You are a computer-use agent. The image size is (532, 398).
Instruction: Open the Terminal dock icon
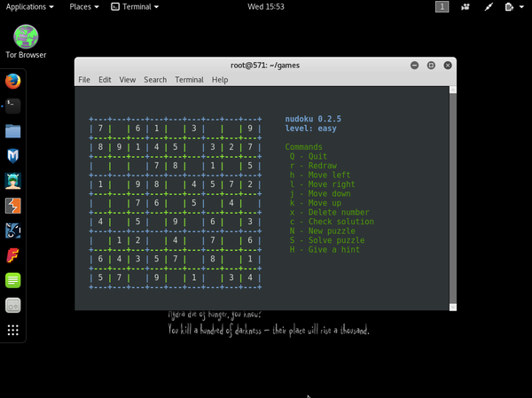coord(12,106)
